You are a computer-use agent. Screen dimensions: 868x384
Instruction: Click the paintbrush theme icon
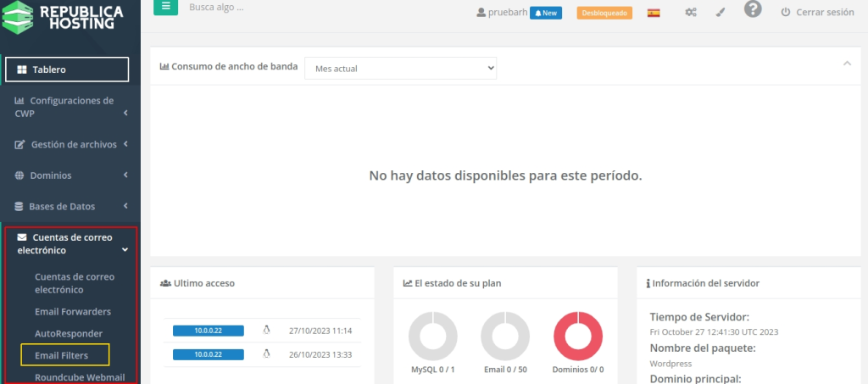[x=719, y=13]
